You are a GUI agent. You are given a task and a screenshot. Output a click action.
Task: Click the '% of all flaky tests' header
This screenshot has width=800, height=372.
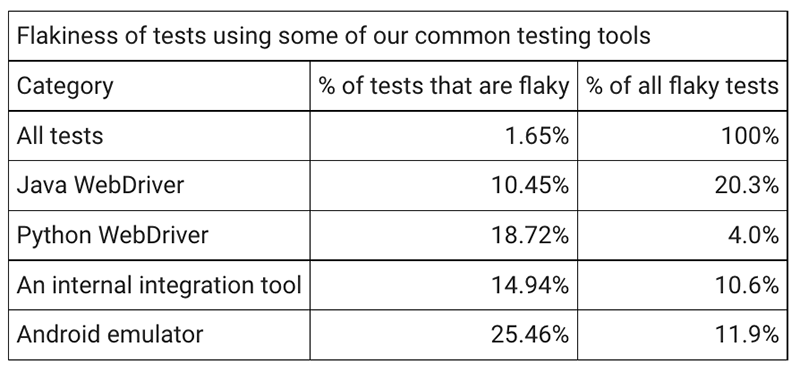(682, 86)
